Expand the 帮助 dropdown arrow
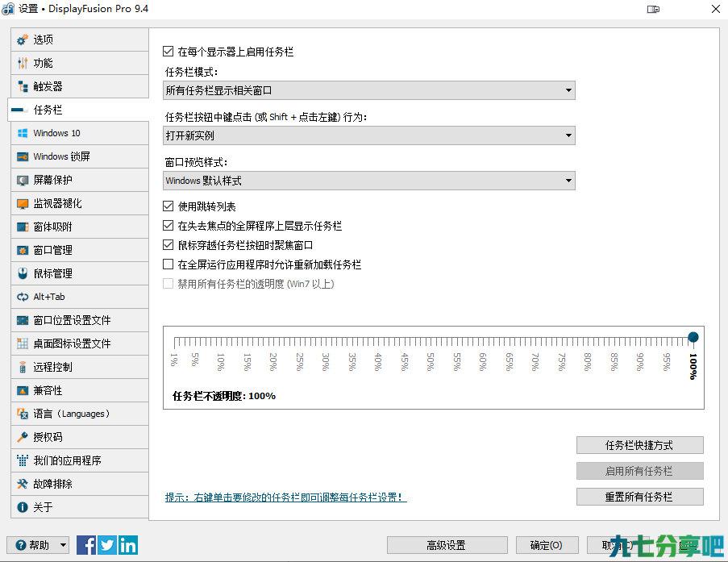728x562 pixels. coord(63,545)
